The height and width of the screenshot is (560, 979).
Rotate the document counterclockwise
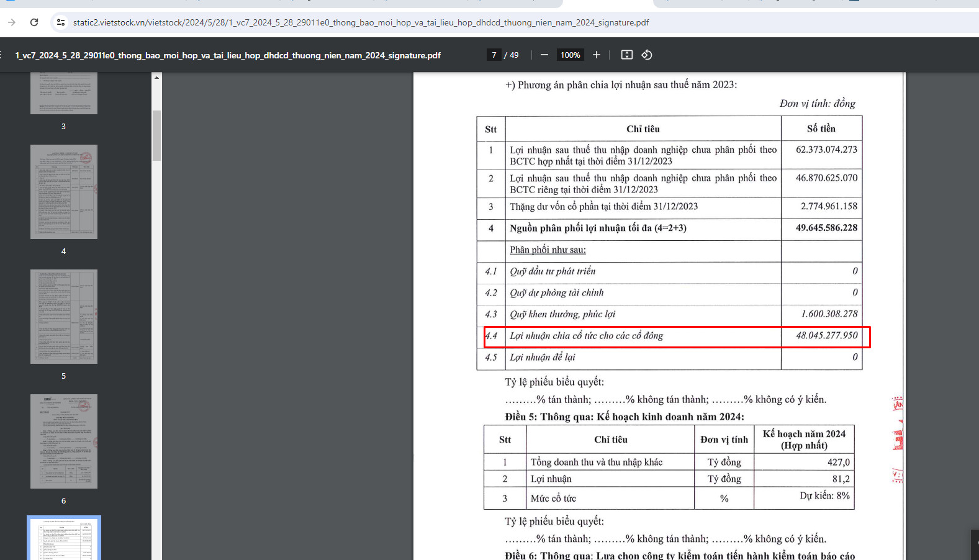pyautogui.click(x=647, y=55)
